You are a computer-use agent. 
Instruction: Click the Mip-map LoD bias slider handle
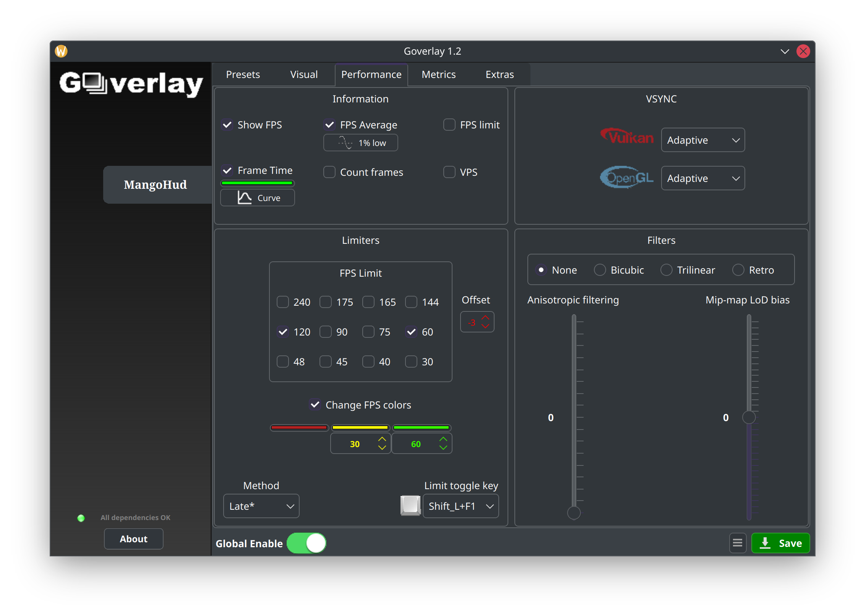(749, 417)
